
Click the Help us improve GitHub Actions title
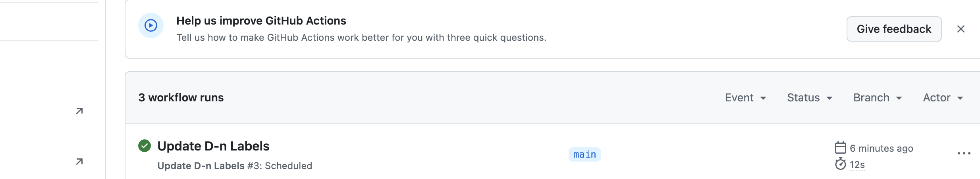tap(261, 21)
